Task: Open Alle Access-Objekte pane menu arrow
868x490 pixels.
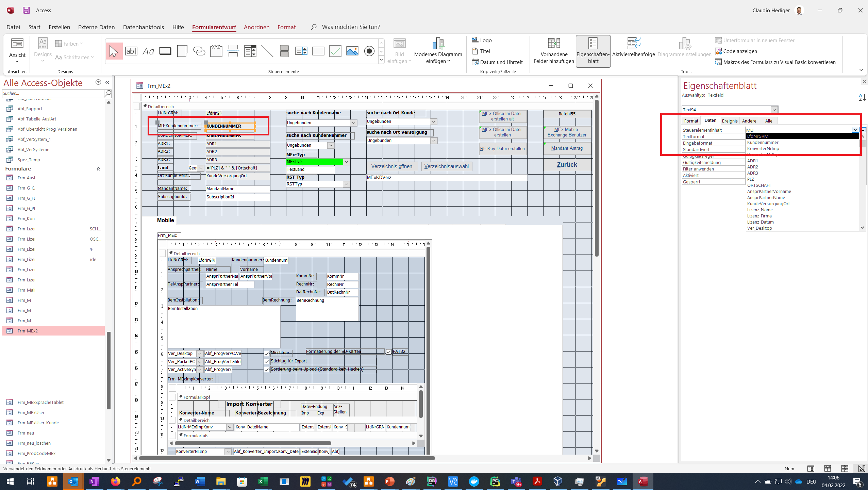Action: (98, 82)
